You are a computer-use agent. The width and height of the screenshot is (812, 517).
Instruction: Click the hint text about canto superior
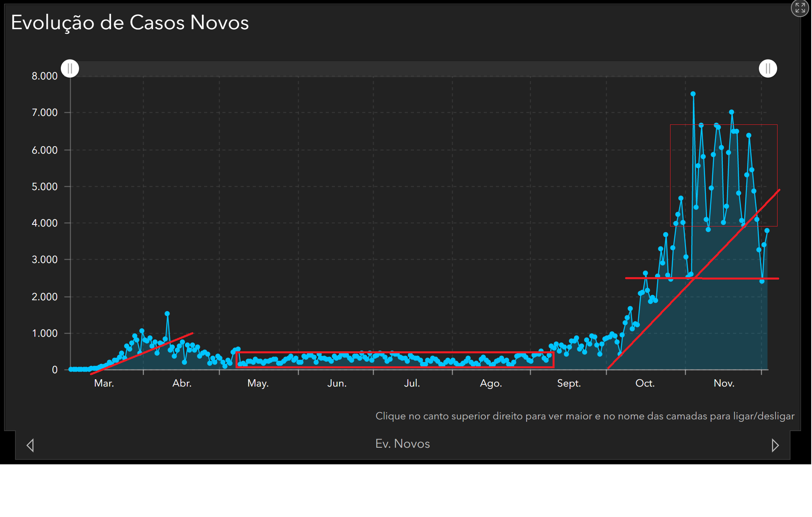[585, 416]
